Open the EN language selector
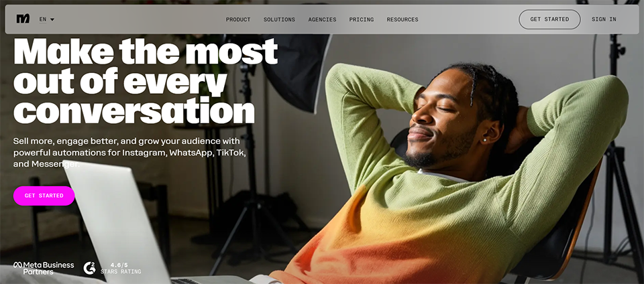644x284 pixels. pyautogui.click(x=47, y=19)
